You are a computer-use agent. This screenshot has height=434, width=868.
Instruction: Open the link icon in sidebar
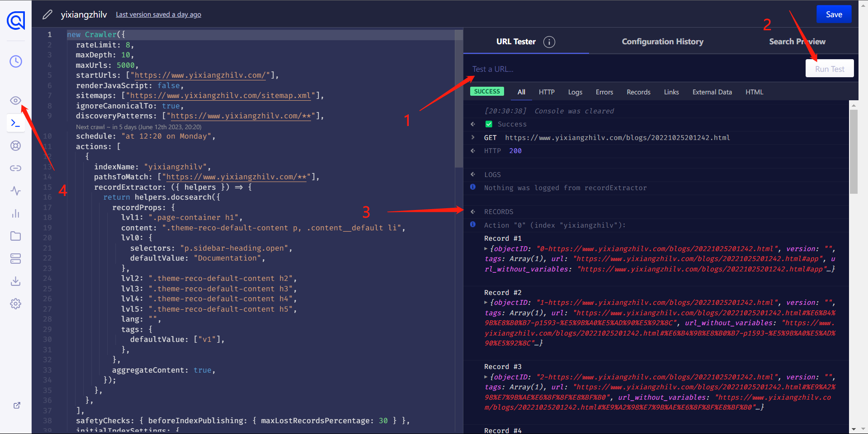click(x=16, y=168)
